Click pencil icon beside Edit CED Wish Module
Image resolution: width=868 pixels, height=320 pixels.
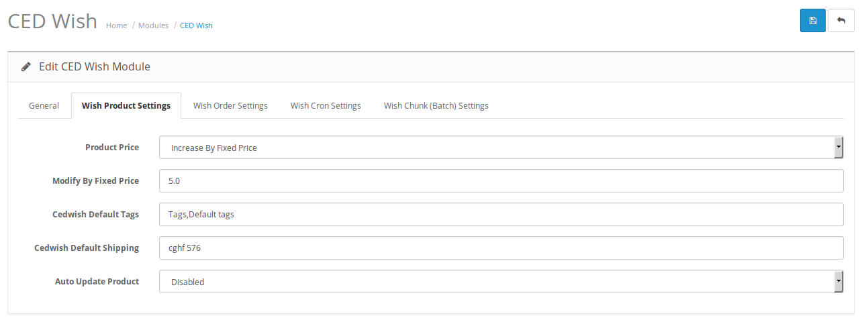point(26,67)
